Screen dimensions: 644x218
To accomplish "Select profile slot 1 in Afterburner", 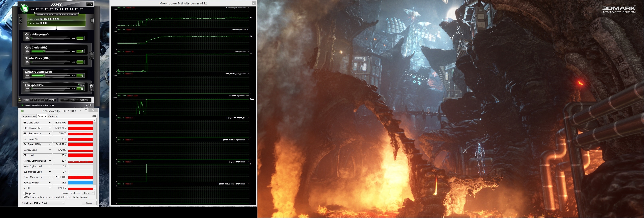I will point(32,100).
